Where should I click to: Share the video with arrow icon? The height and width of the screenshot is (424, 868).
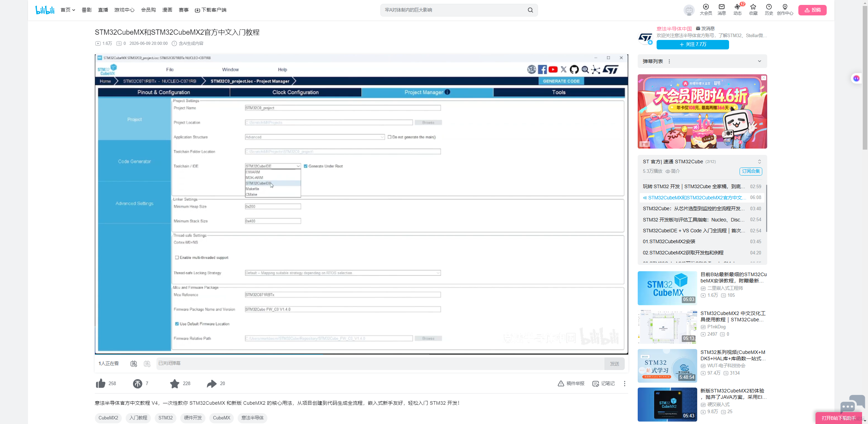pos(212,384)
